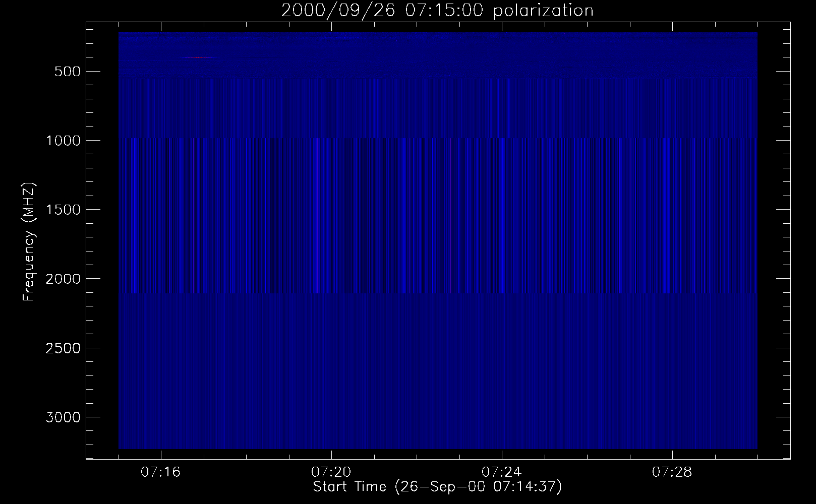The height and width of the screenshot is (504, 816).
Task: Select the 07:20 time tick label
Action: [331, 472]
